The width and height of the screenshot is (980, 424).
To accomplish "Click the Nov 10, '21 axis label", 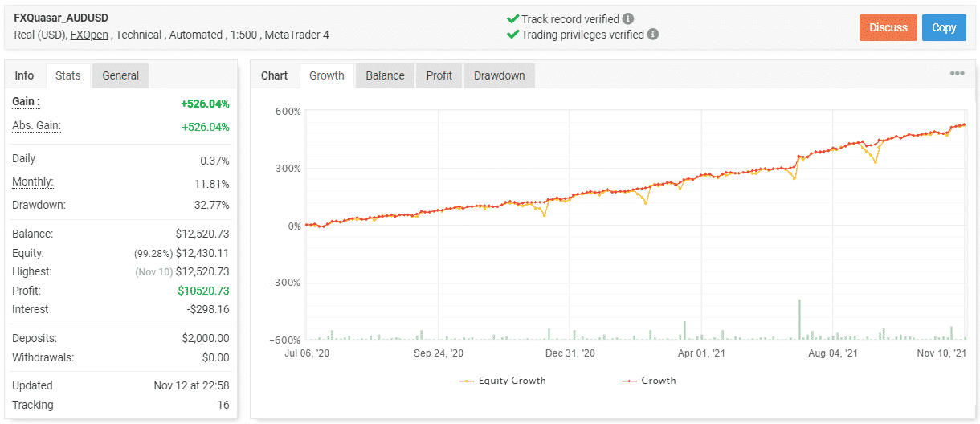I will [x=943, y=353].
